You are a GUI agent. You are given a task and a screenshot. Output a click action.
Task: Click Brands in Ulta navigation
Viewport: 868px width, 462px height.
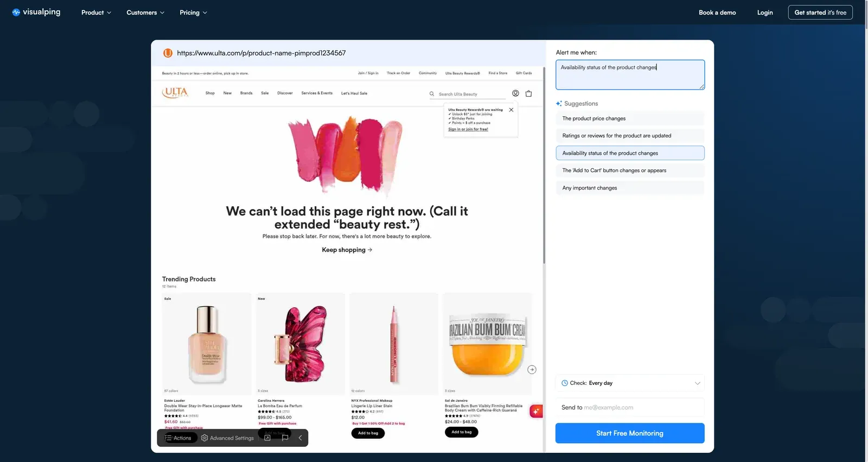[x=246, y=93]
